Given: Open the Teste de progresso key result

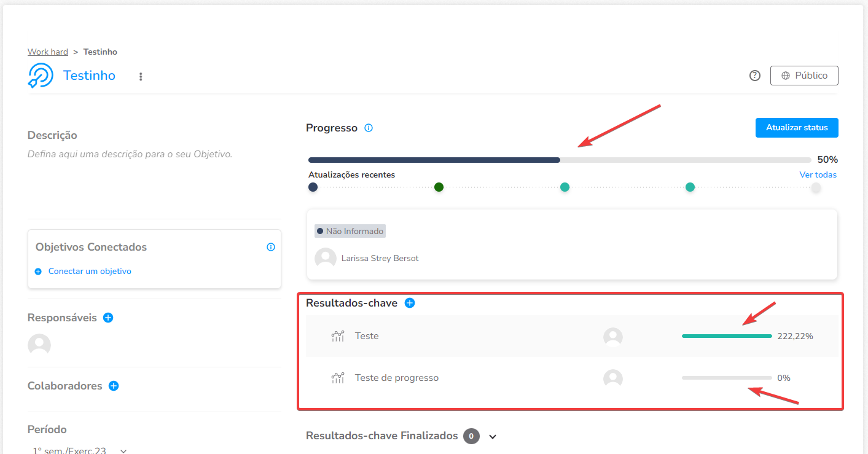Looking at the screenshot, I should tap(571, 378).
